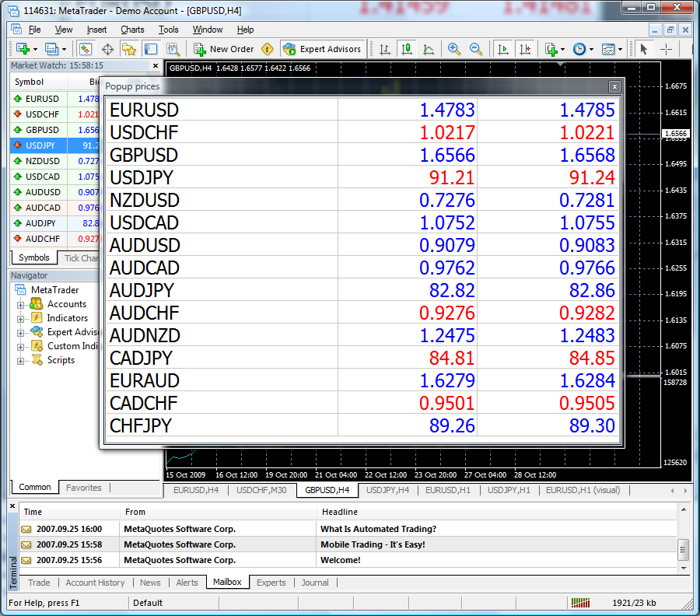Switch to the EURUSD,H4 chart tab
The height and width of the screenshot is (616, 700).
tap(196, 490)
